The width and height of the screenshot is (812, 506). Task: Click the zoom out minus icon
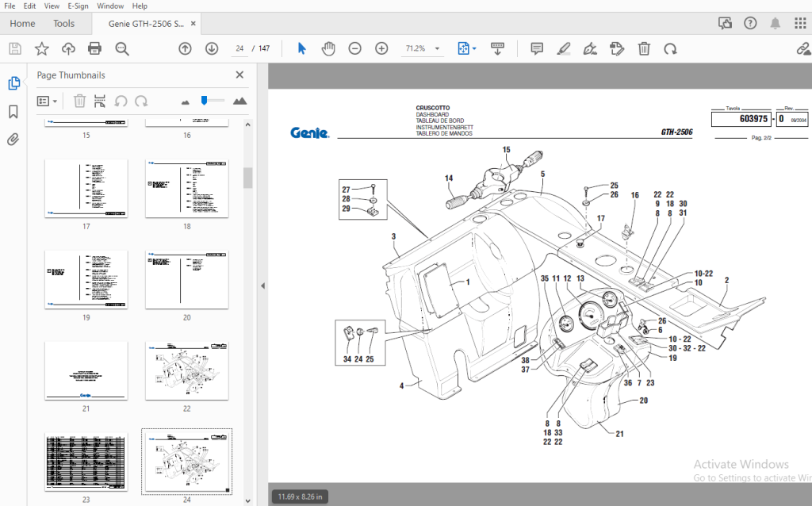[x=354, y=48]
